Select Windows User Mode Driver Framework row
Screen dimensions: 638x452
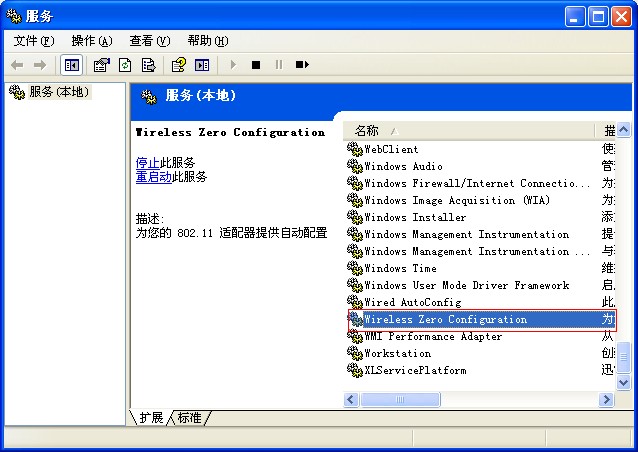pos(481,286)
